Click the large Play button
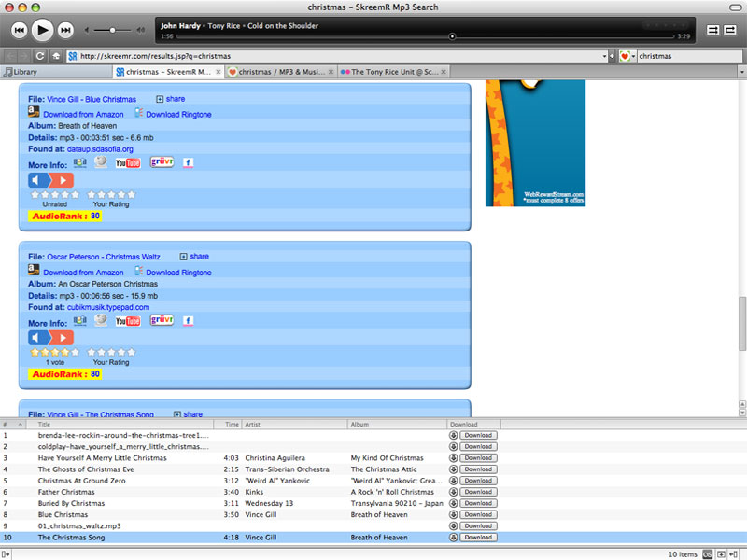The width and height of the screenshot is (747, 560). (42, 31)
